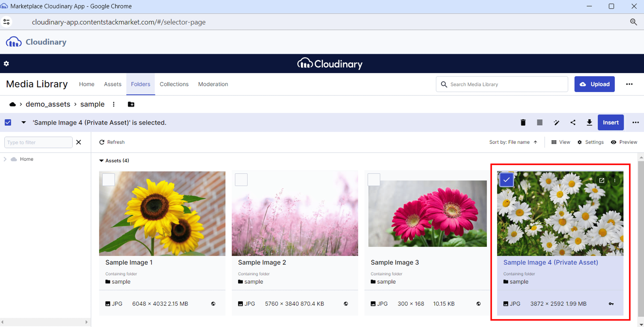The height and width of the screenshot is (327, 644).
Task: Go to demo_assets in the breadcrumb
Action: coord(48,104)
